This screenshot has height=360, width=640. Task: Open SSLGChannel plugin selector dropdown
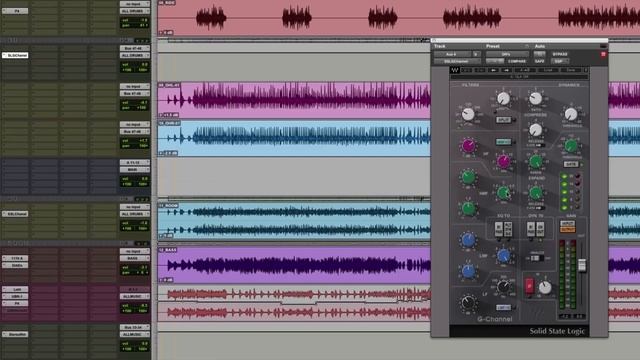[x=457, y=61]
